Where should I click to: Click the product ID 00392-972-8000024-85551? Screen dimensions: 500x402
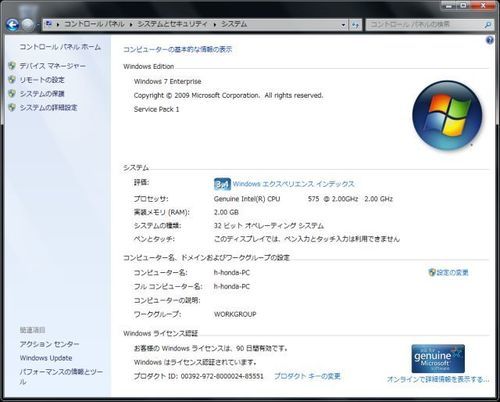(x=222, y=376)
